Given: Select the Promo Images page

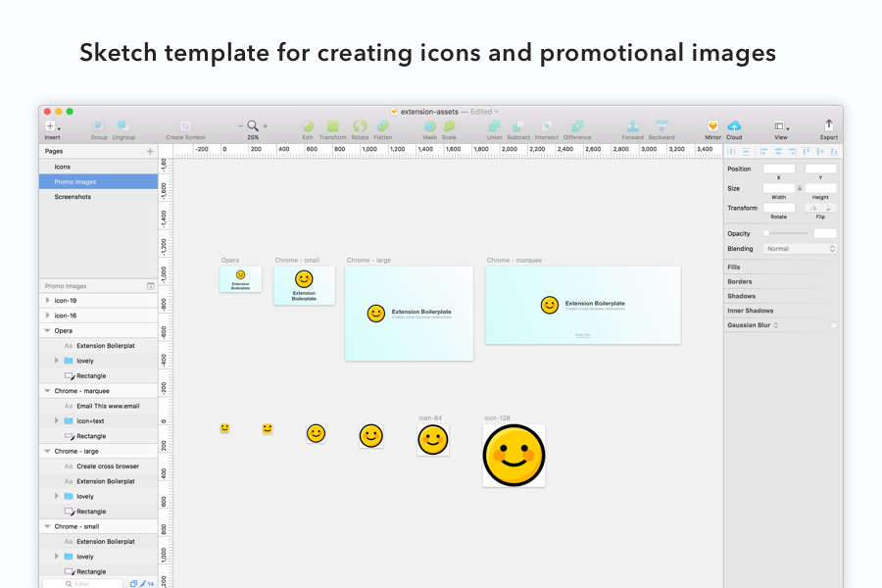Looking at the screenshot, I should coord(98,181).
